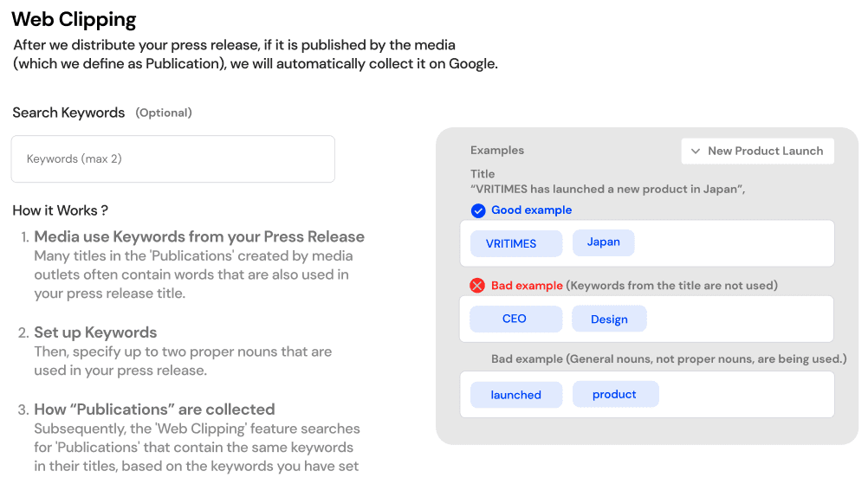Click the Web Clipping page heading
The height and width of the screenshot is (484, 868).
point(74,18)
